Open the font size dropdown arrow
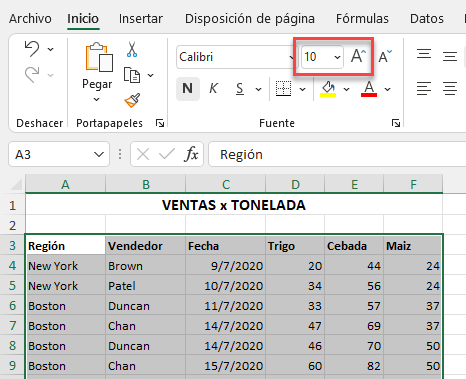Screen dimensions: 466x379 pyautogui.click(x=337, y=57)
